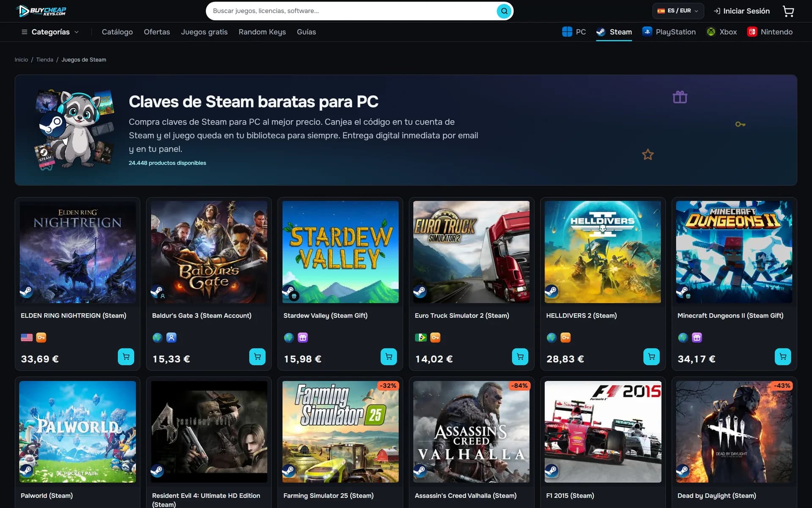Add HELLDIVERS 2 to cart
Screen dimensions: 812x508
[651, 356]
